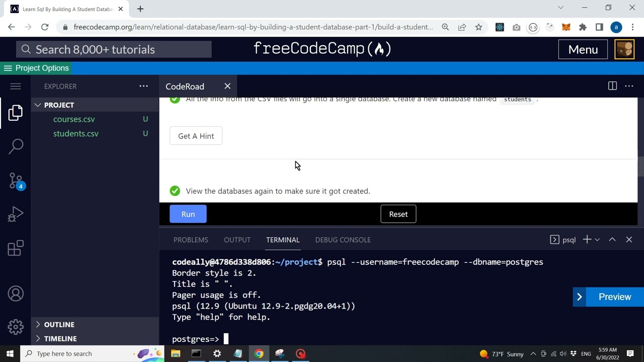Open Chrome from the taskbar
644x362 pixels.
click(259, 353)
